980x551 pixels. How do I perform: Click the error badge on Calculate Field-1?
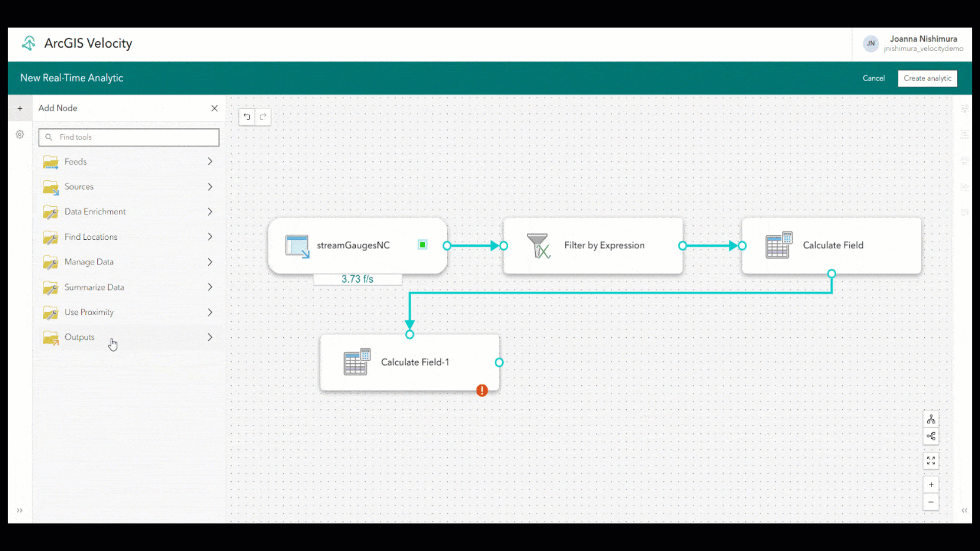pyautogui.click(x=482, y=390)
